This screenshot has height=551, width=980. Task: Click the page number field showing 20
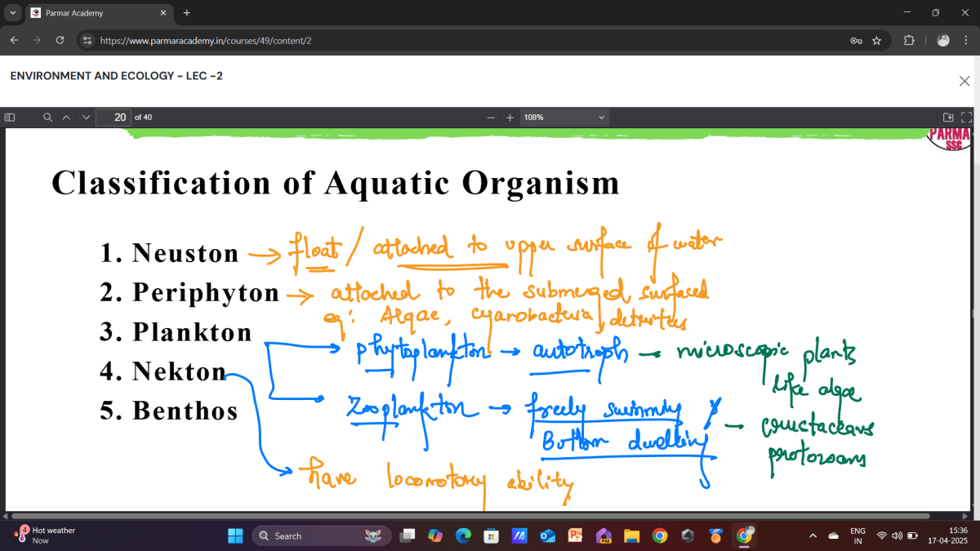click(114, 118)
